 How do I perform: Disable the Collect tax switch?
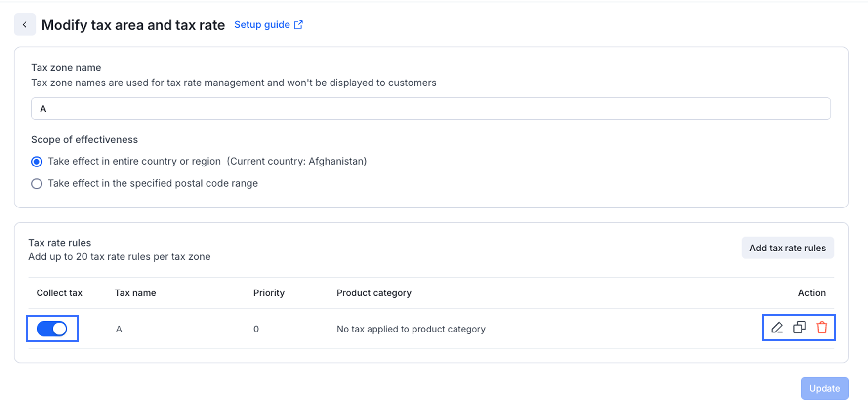[x=52, y=329]
